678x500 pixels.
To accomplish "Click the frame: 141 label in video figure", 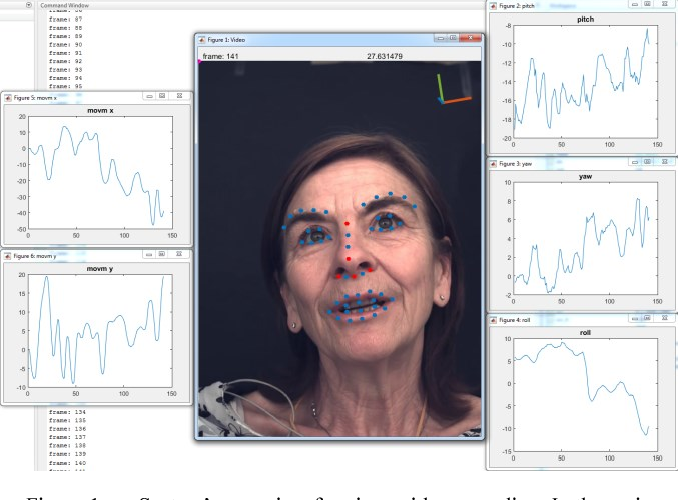I will coord(220,56).
